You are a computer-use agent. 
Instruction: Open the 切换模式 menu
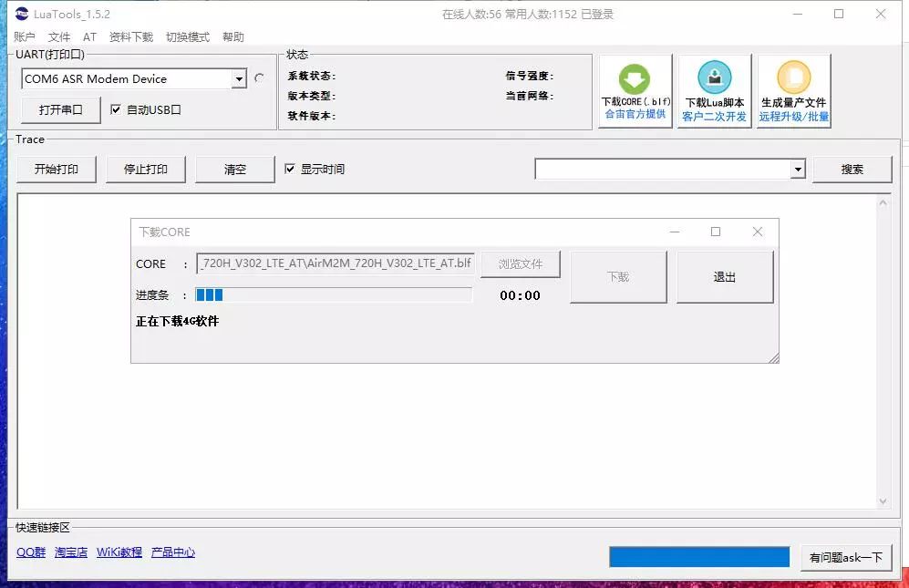[x=187, y=37]
